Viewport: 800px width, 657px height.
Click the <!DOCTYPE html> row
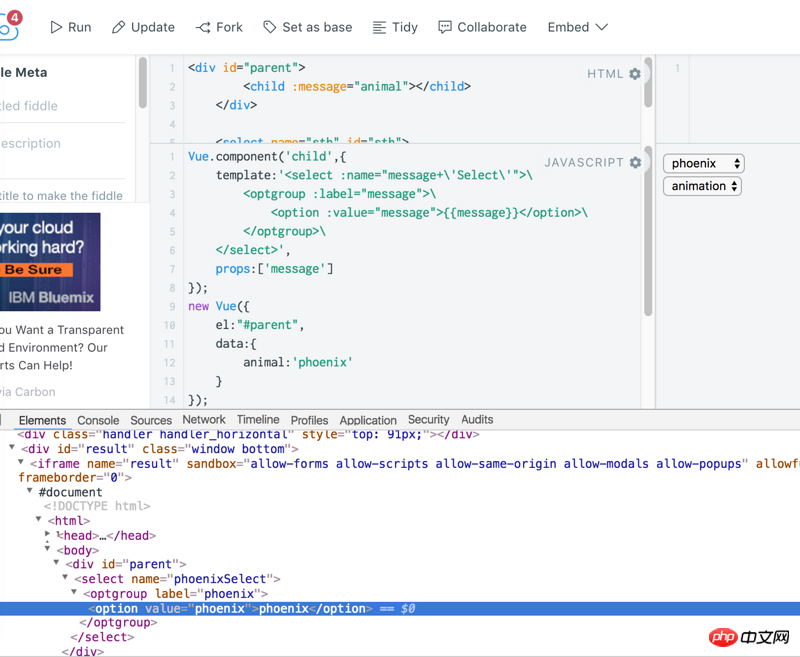tap(97, 506)
